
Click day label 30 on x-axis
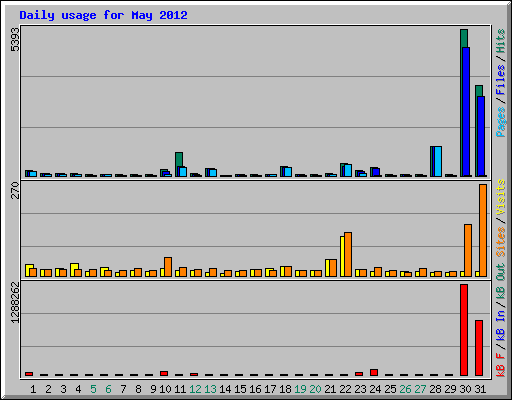point(465,389)
